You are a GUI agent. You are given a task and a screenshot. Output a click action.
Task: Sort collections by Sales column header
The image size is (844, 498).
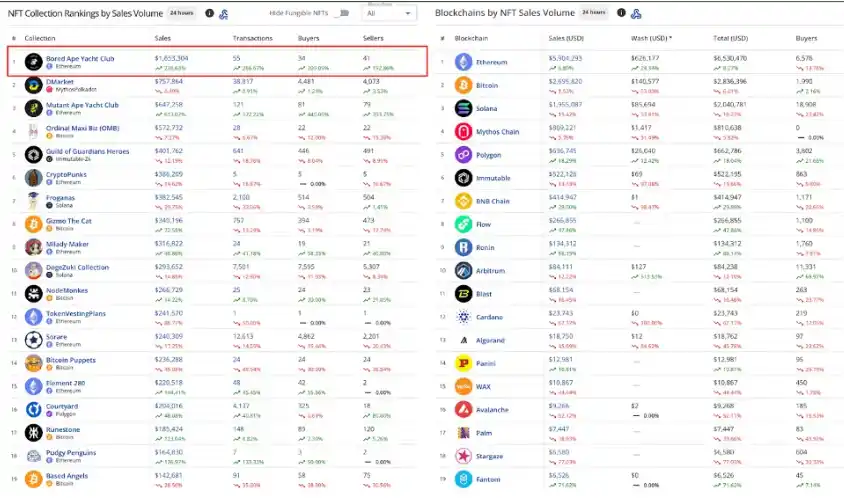pos(163,38)
